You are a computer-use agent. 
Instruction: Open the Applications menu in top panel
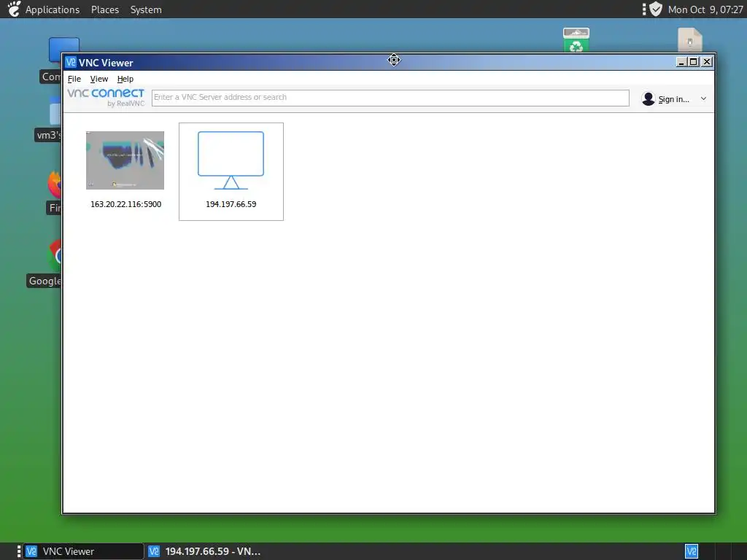(53, 9)
